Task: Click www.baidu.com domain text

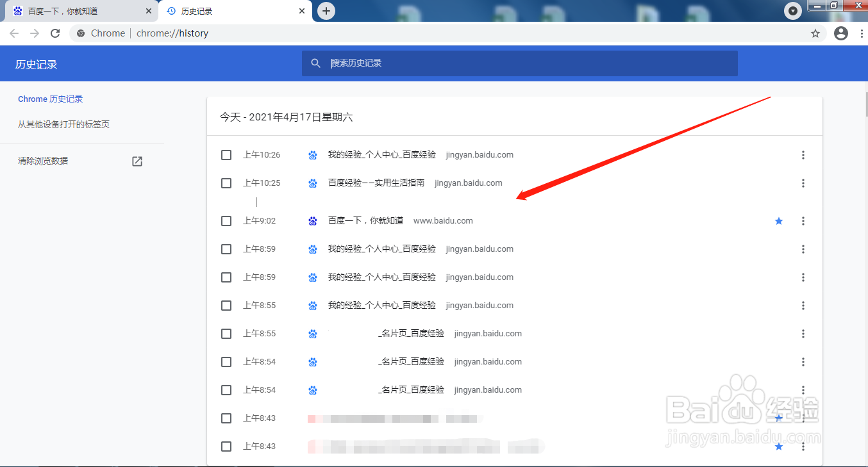Action: pyautogui.click(x=443, y=221)
